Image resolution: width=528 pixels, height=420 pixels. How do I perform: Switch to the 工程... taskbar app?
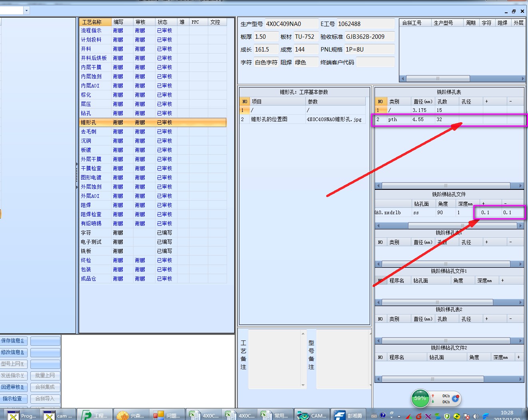pyautogui.click(x=95, y=415)
